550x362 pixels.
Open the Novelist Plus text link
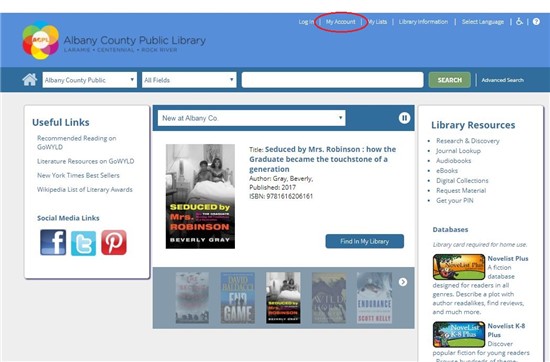508,258
